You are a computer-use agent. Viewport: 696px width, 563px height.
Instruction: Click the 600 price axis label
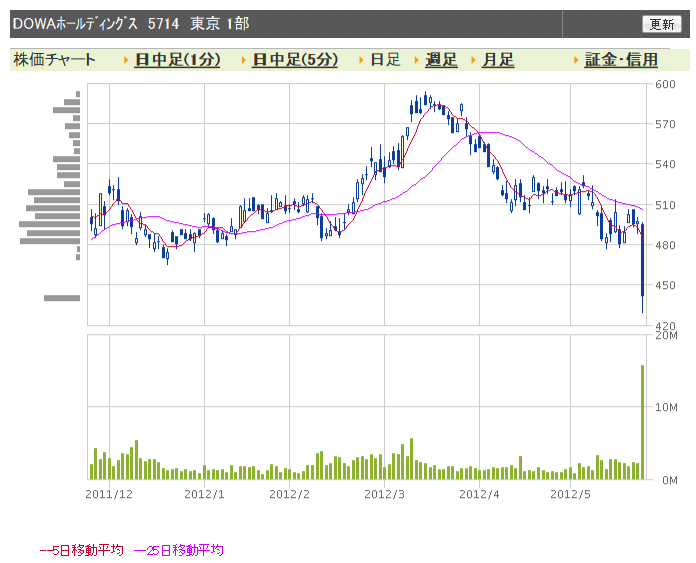point(665,84)
